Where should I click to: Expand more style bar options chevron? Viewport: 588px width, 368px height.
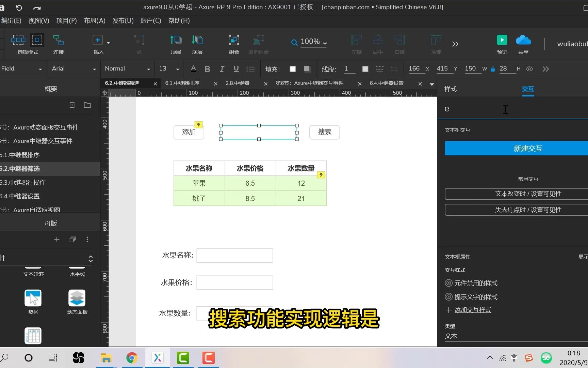(x=546, y=69)
